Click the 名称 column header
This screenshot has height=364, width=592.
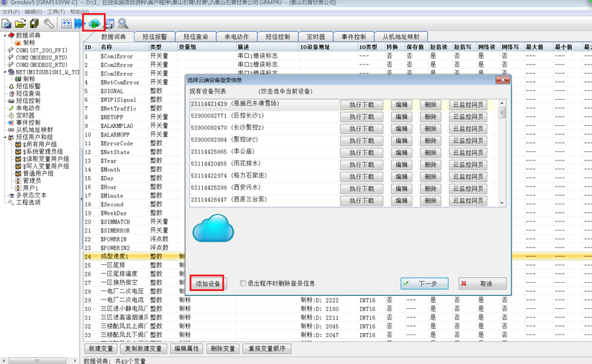pos(124,47)
